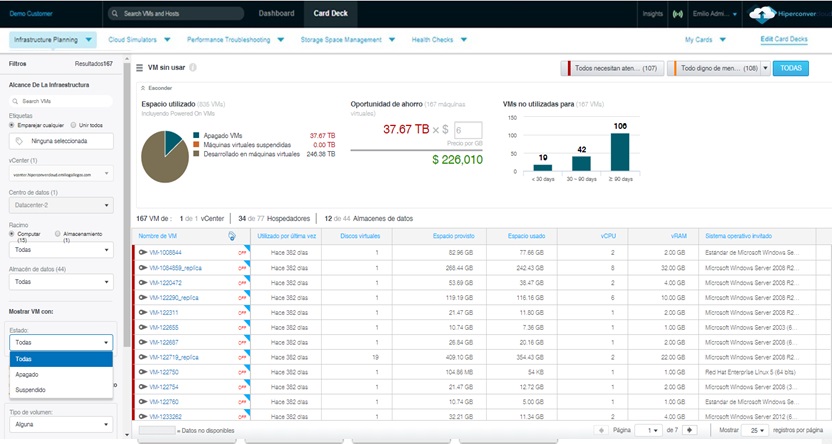Click the info icon next to VM sin usar

(193, 67)
